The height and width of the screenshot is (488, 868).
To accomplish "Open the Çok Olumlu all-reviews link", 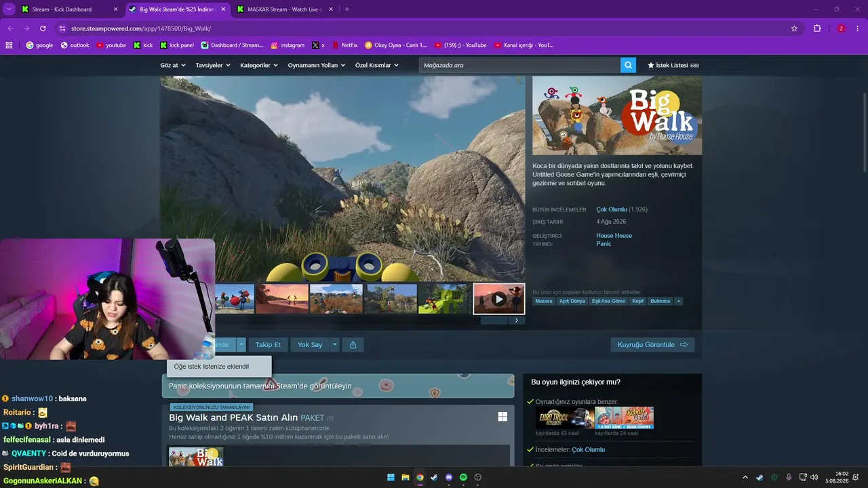I will pos(612,209).
